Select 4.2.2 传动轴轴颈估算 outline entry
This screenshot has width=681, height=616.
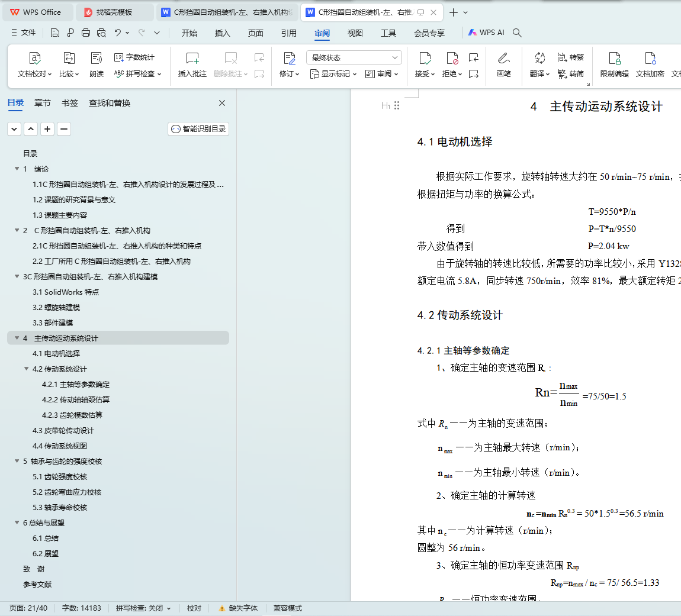76,400
